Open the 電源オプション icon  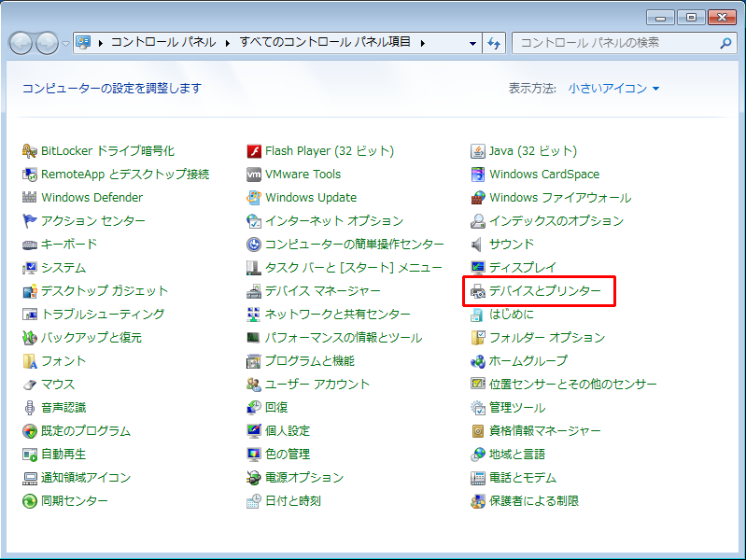tap(254, 478)
